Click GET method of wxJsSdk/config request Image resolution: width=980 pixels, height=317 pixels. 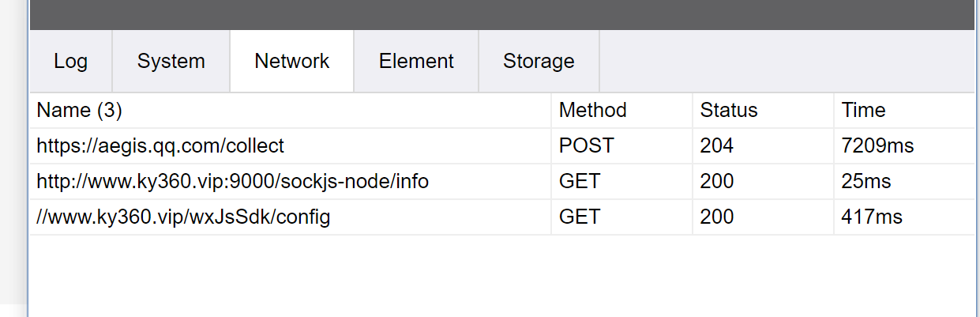point(579,217)
